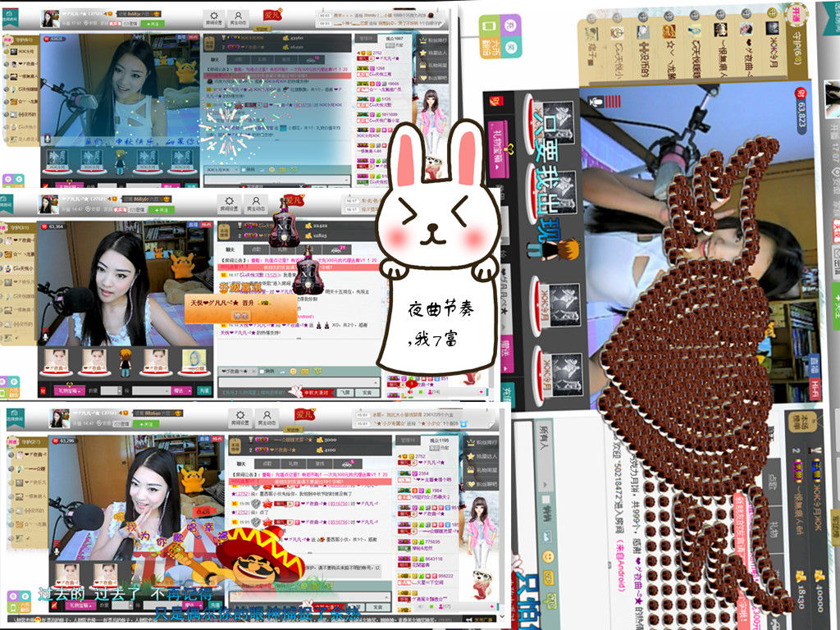This screenshot has height=630, width=840.
Task: Confirm the orange upgrade popup 确定 button
Action: [242, 316]
